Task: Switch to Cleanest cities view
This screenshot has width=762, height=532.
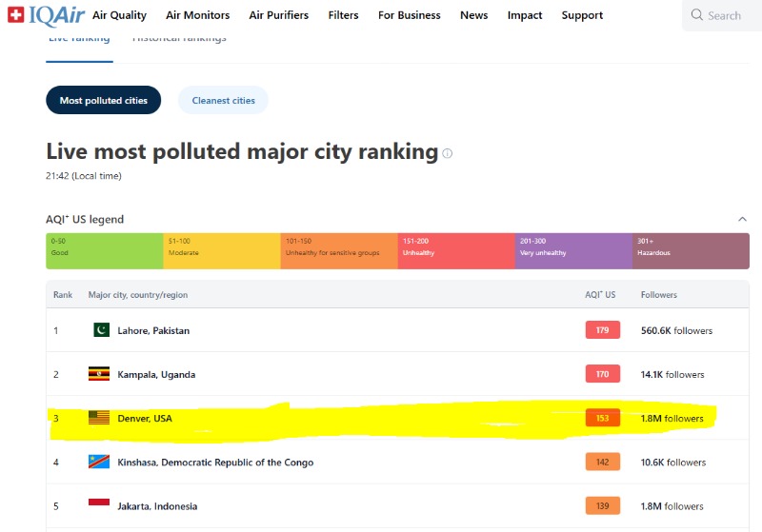Action: 224,100
